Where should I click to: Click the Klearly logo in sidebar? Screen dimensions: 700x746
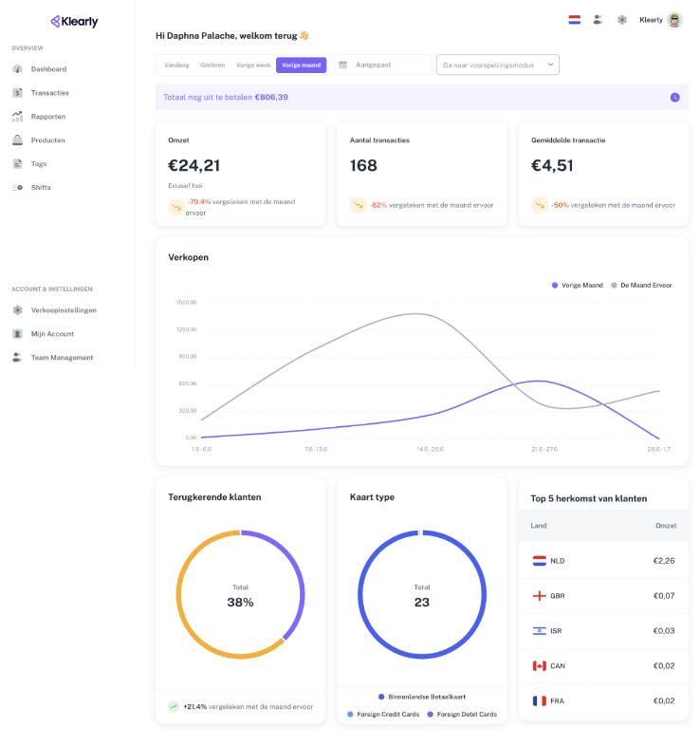point(74,21)
